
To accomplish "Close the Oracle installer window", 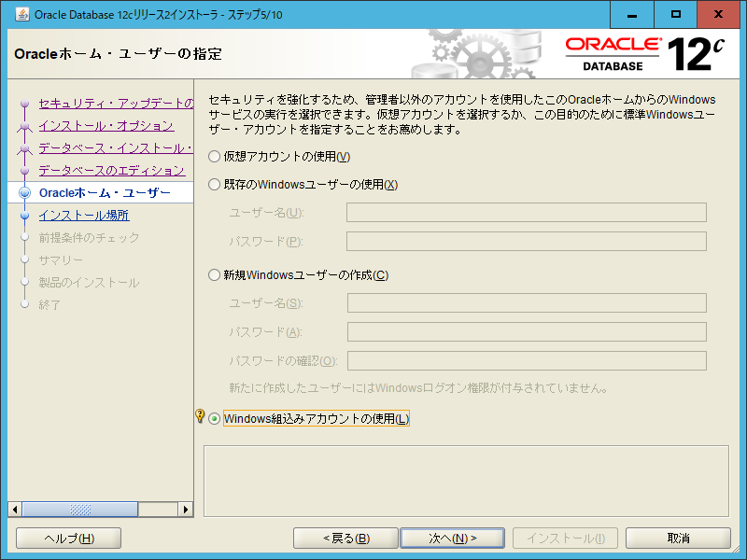I will (x=718, y=14).
